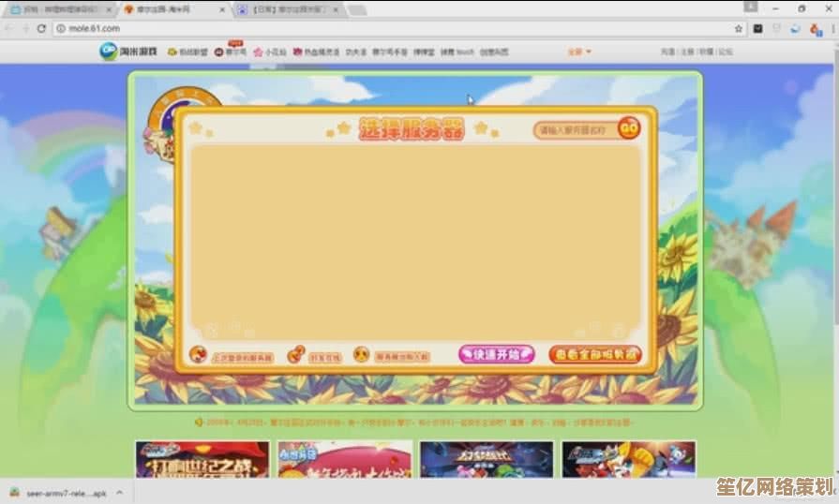The image size is (839, 504).
Task: Click the orange extension icon with badge
Action: coord(815,29)
